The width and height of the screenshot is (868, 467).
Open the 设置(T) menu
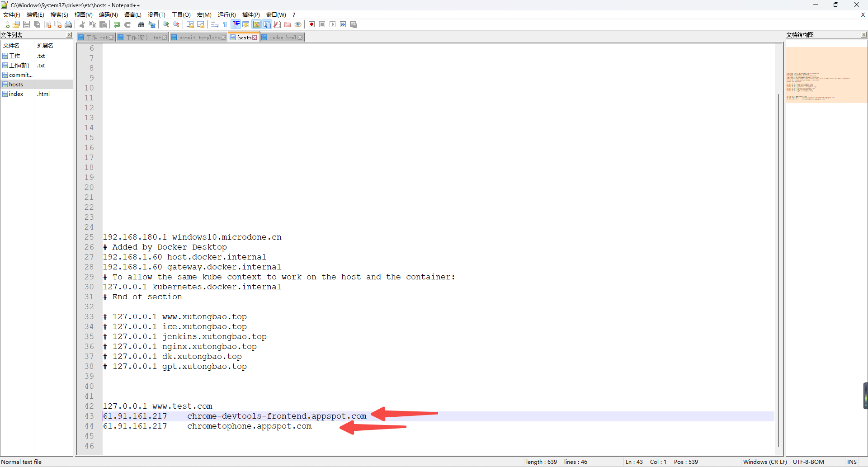[157, 15]
